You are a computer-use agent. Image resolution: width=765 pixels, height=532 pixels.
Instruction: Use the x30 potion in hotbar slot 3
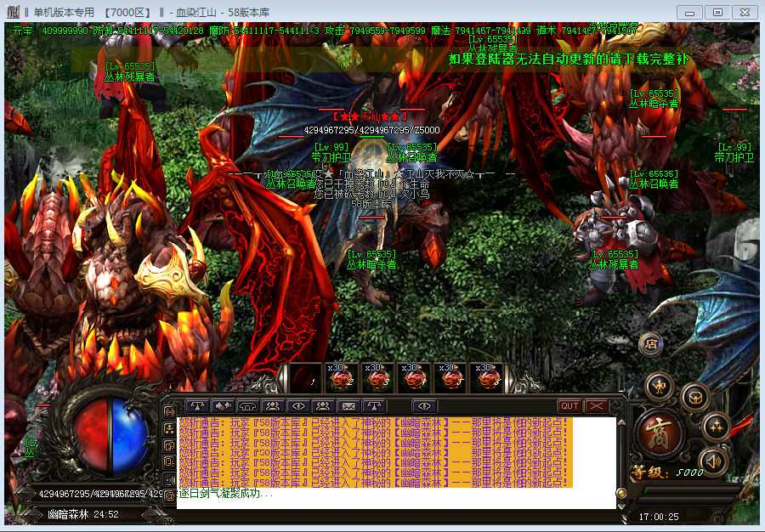[378, 378]
